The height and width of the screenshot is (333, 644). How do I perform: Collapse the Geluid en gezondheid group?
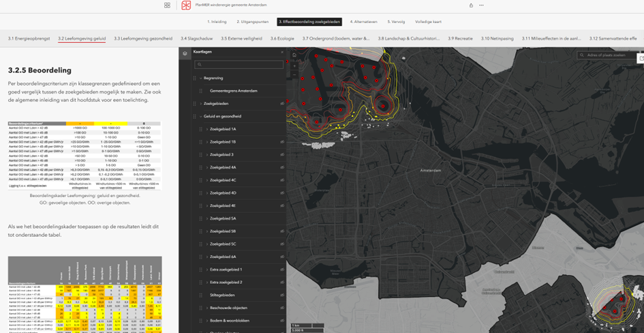[x=201, y=117]
